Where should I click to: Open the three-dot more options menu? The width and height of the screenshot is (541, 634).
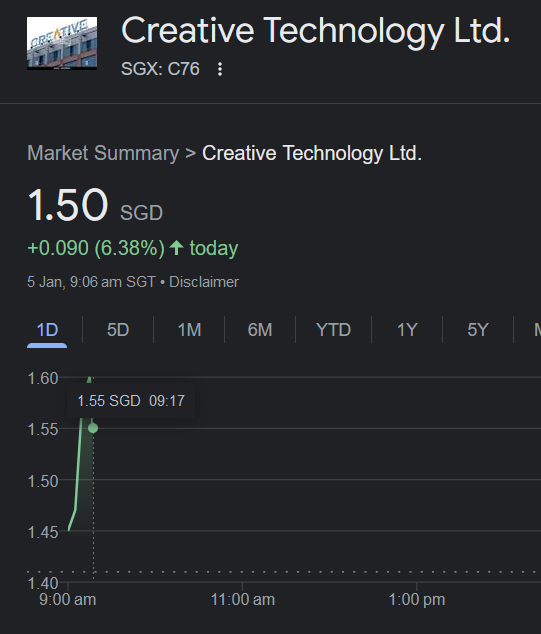220,69
